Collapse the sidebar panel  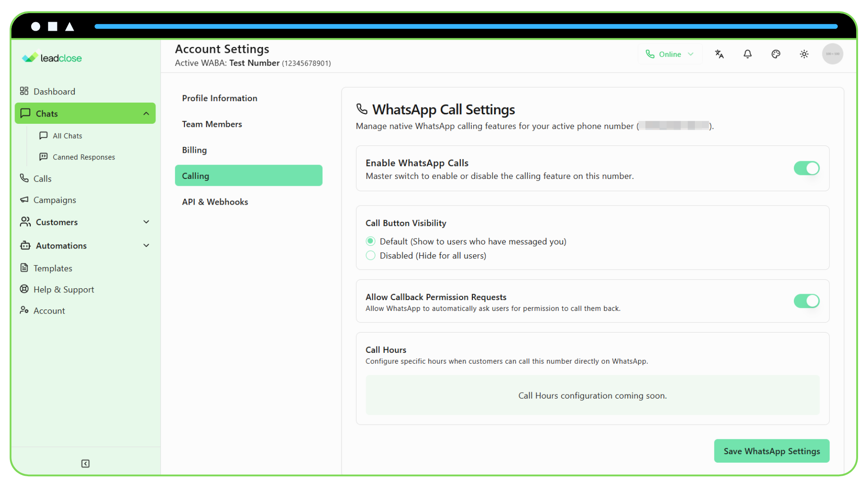[x=85, y=464]
